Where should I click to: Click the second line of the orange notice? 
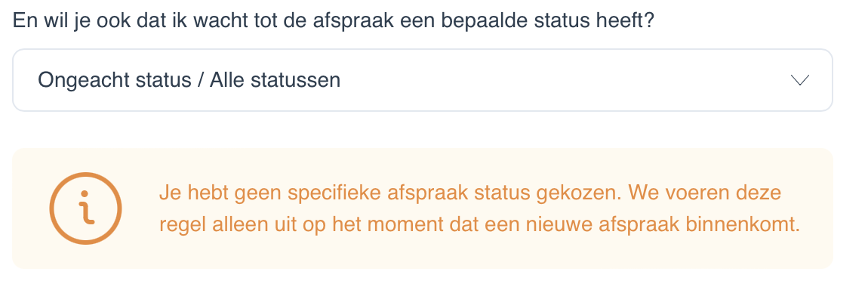[479, 225]
